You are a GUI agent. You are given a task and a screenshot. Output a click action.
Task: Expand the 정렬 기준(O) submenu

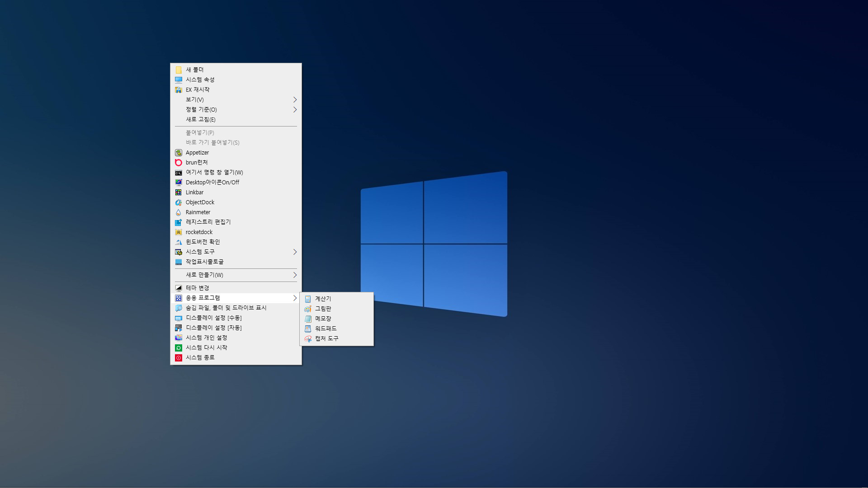point(236,109)
